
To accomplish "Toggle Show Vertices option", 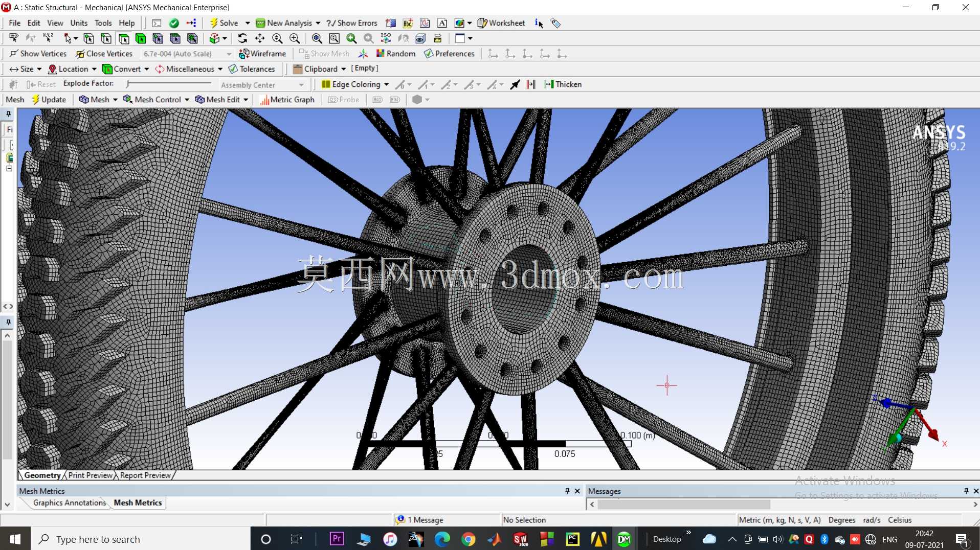I will (x=38, y=54).
